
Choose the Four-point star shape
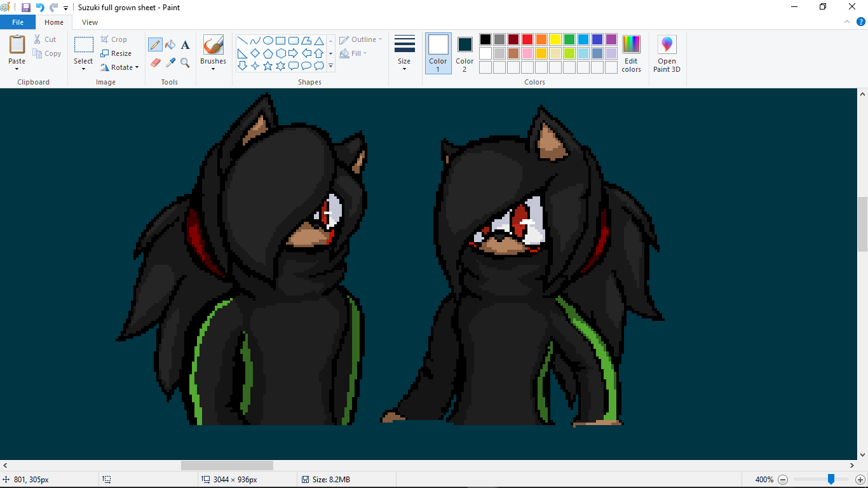pos(255,66)
